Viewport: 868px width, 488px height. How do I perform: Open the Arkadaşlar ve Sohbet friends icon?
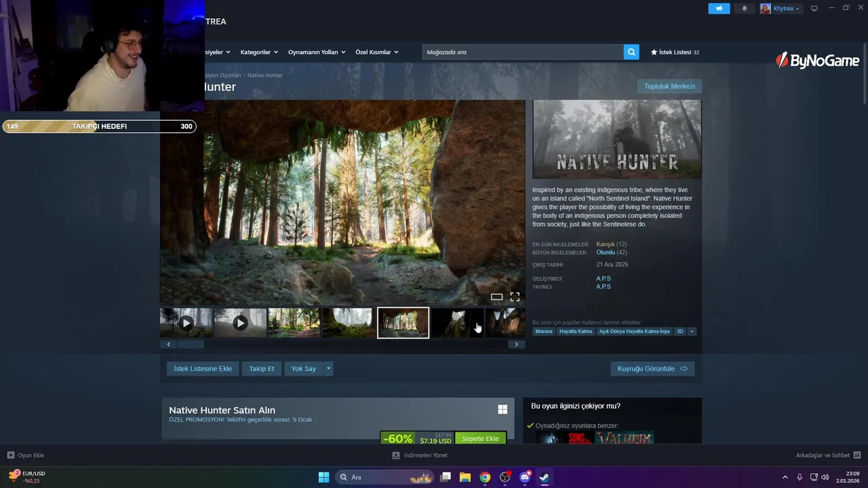(x=857, y=455)
